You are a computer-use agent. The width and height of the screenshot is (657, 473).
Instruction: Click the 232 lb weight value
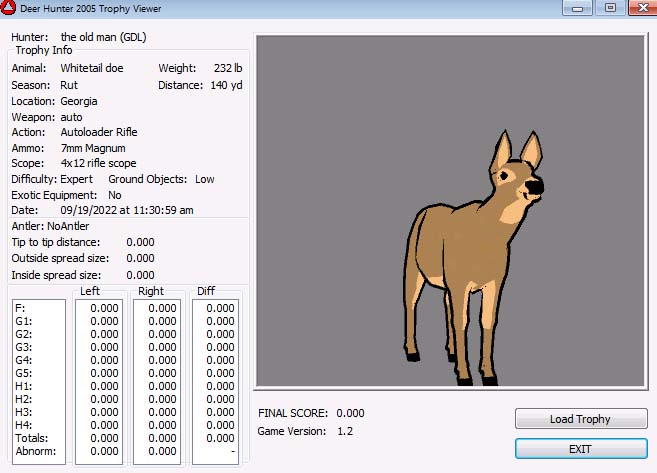click(x=228, y=69)
